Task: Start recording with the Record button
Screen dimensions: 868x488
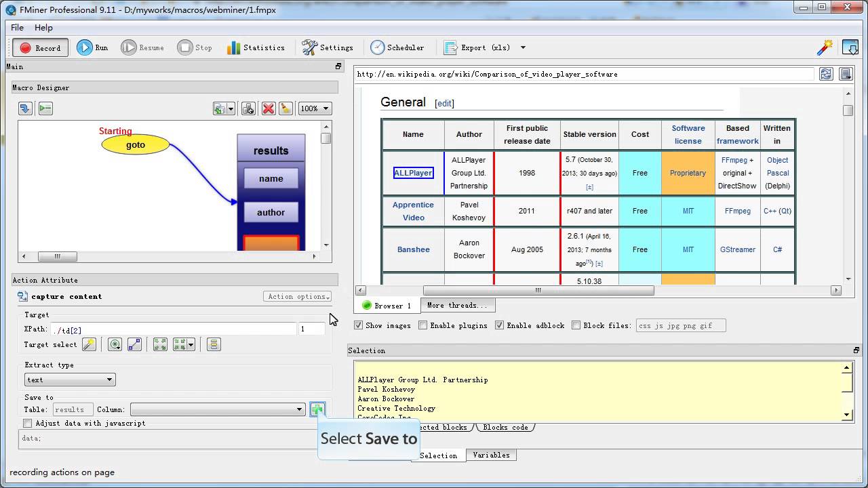Action: point(40,47)
